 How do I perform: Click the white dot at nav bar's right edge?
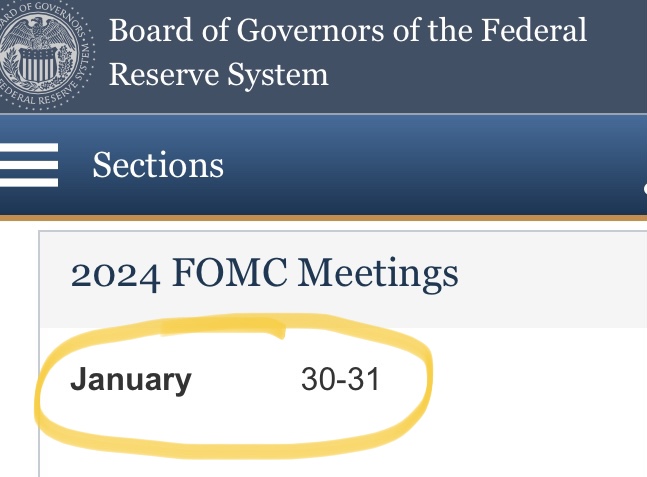pos(643,186)
